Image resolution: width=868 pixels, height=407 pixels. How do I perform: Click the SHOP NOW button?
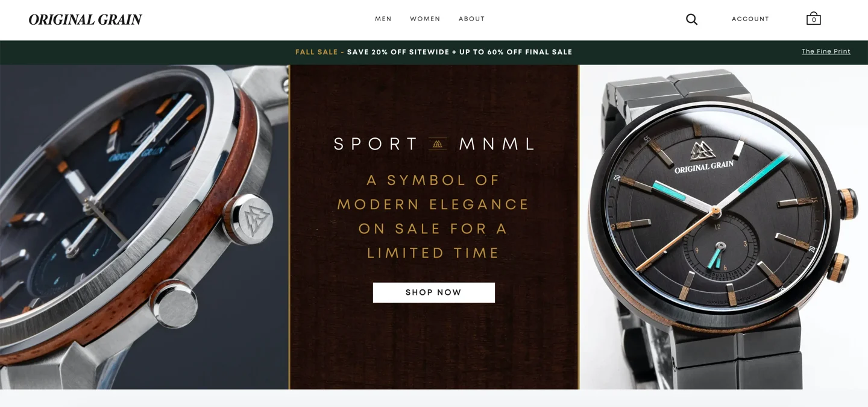tap(434, 292)
